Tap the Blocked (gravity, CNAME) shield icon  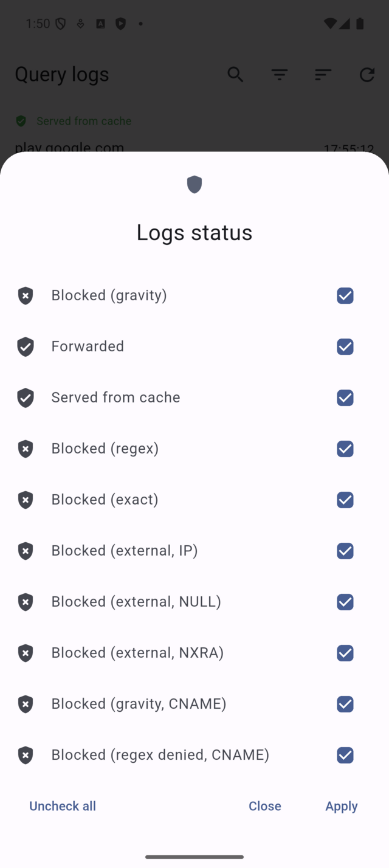[26, 704]
